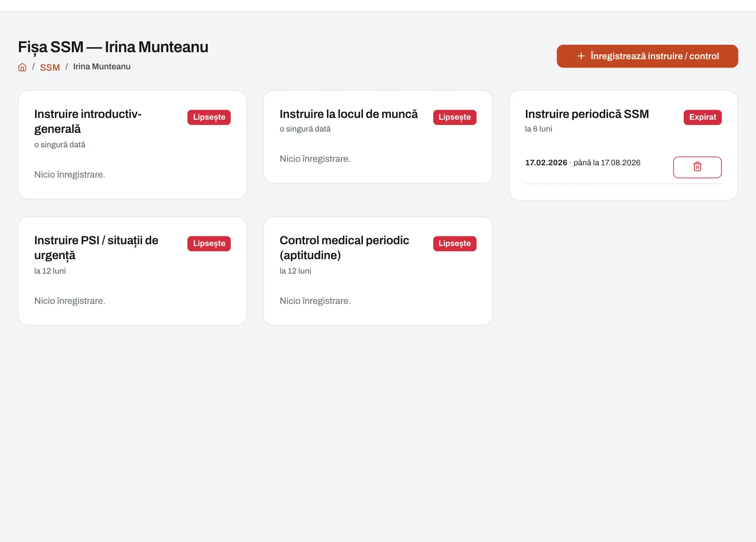Click la 12 luni under Control medical periodic
The height and width of the screenshot is (542, 756).
295,271
